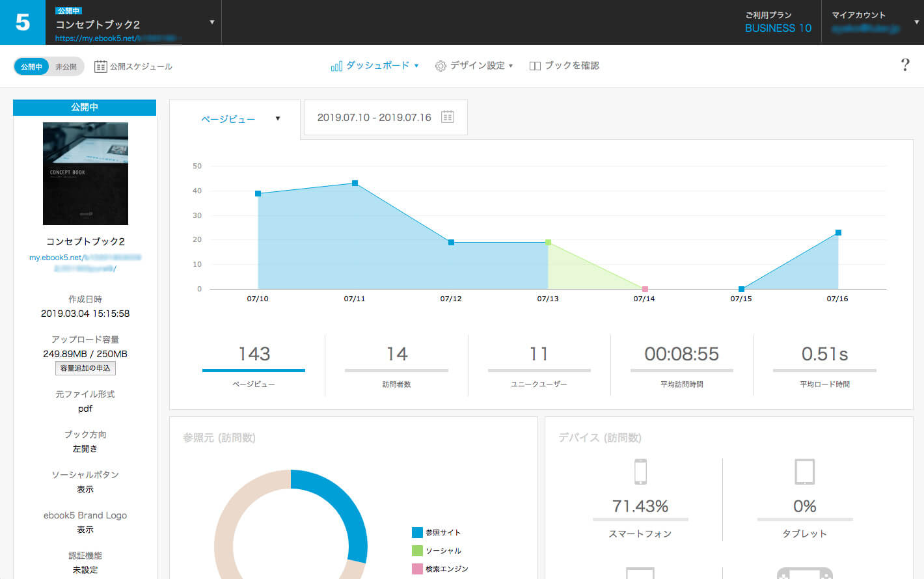Click the 249.89MB / 250MB upload capacity text
This screenshot has height=579, width=924.
85,354
